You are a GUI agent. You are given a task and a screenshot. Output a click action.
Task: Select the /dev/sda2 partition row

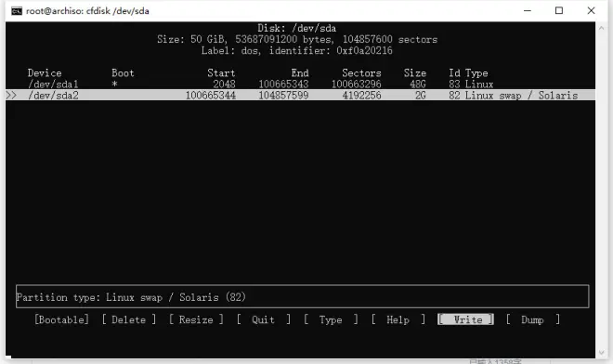(x=300, y=95)
